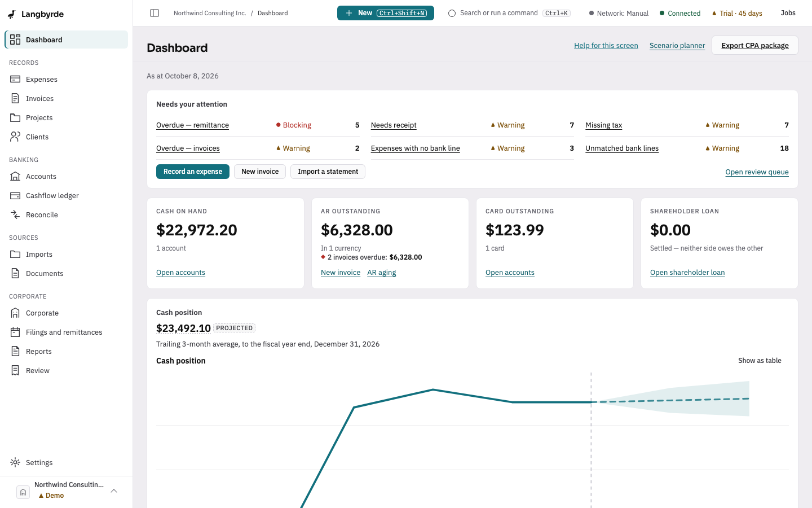Viewport: 812px width, 508px height.
Task: Click Network: Manual status indicator
Action: tap(619, 13)
